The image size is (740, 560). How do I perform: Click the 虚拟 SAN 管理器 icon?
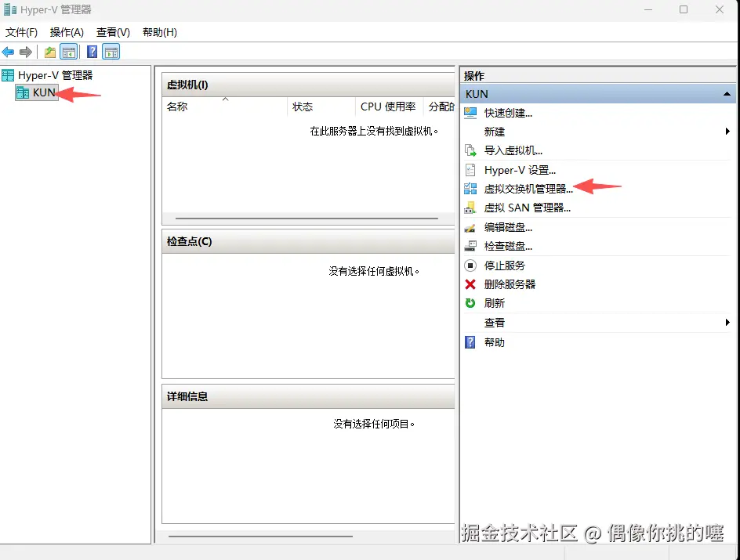(x=470, y=208)
